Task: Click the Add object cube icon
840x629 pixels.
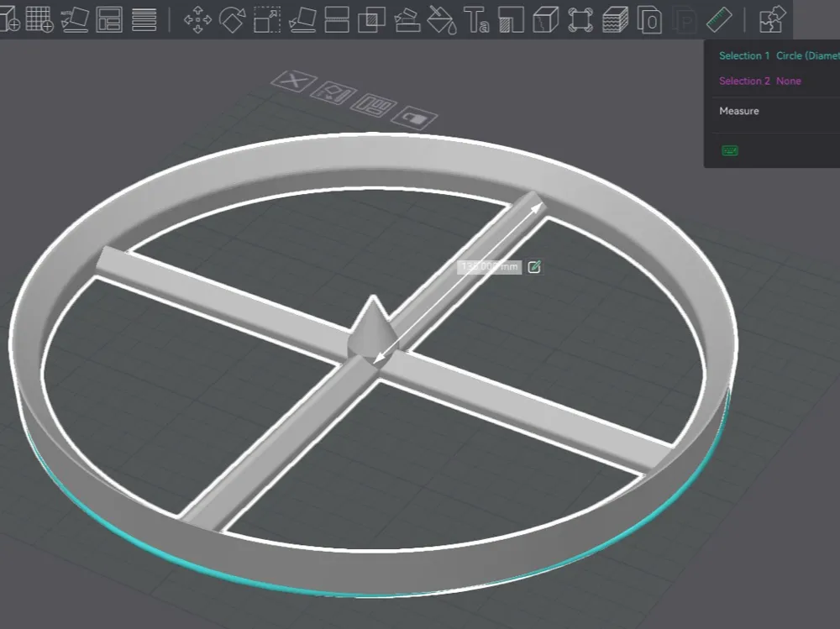Action: pyautogui.click(x=9, y=19)
